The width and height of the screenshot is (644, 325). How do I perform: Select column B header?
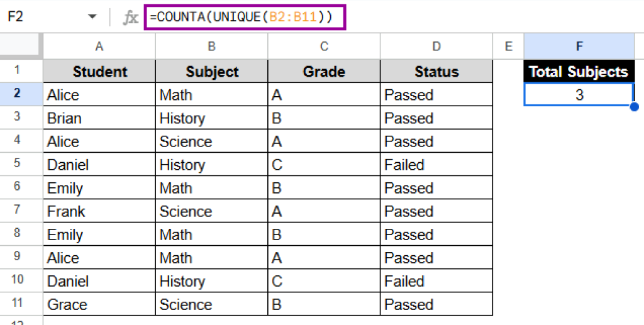click(x=212, y=46)
